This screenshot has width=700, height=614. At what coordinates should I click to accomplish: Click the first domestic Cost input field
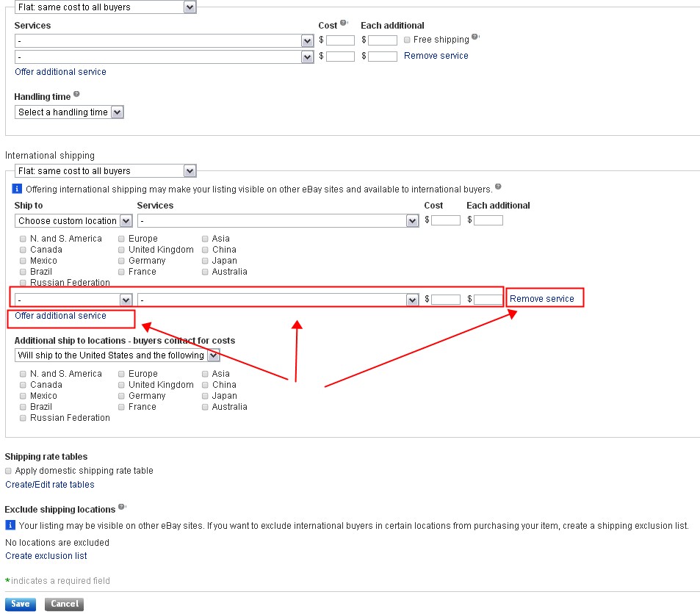pyautogui.click(x=340, y=40)
